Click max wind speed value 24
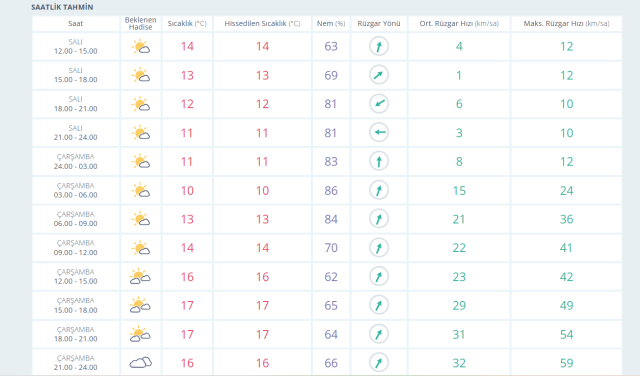The height and width of the screenshot is (376, 640). tap(567, 191)
